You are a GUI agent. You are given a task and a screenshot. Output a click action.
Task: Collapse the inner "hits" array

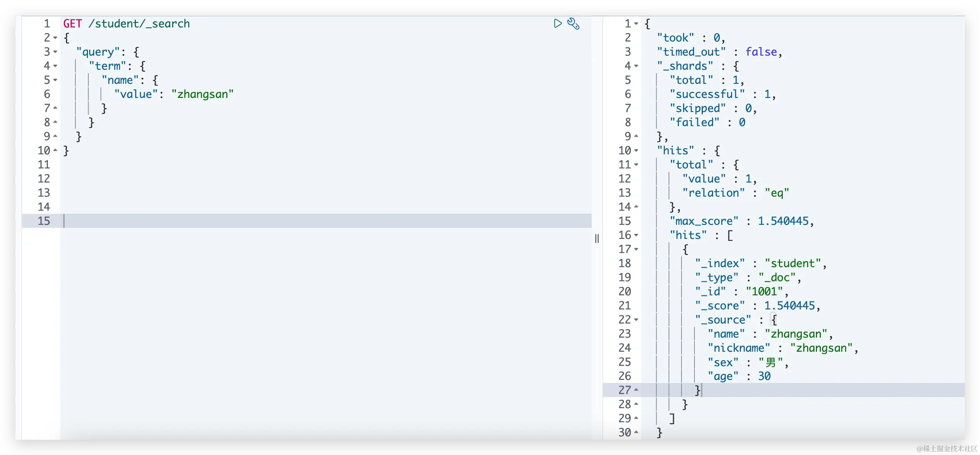tap(636, 235)
